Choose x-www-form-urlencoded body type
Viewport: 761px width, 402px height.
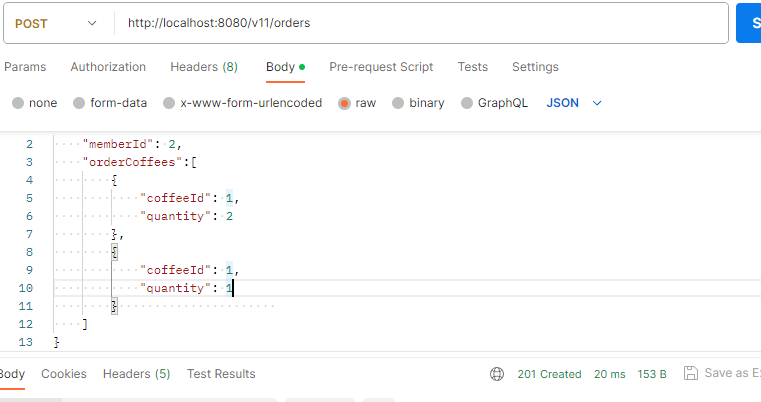(x=169, y=103)
